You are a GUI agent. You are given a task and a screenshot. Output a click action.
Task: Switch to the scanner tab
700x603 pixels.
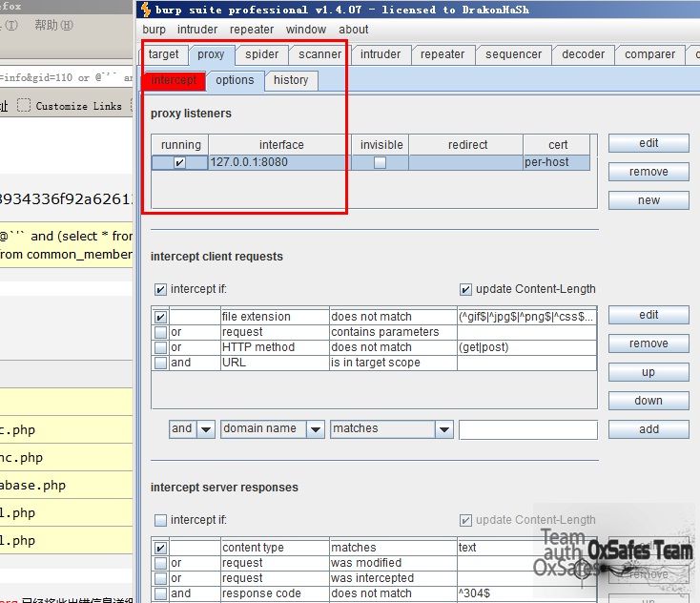click(x=319, y=54)
